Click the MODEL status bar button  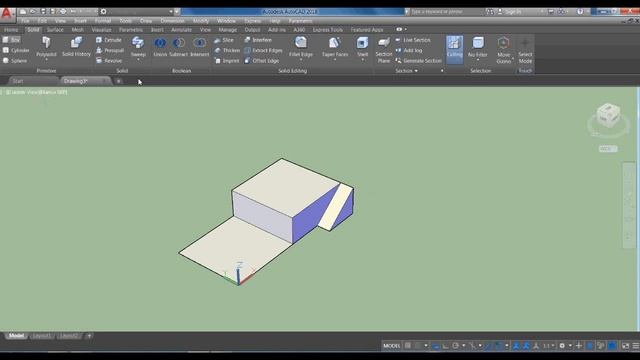[x=391, y=346]
